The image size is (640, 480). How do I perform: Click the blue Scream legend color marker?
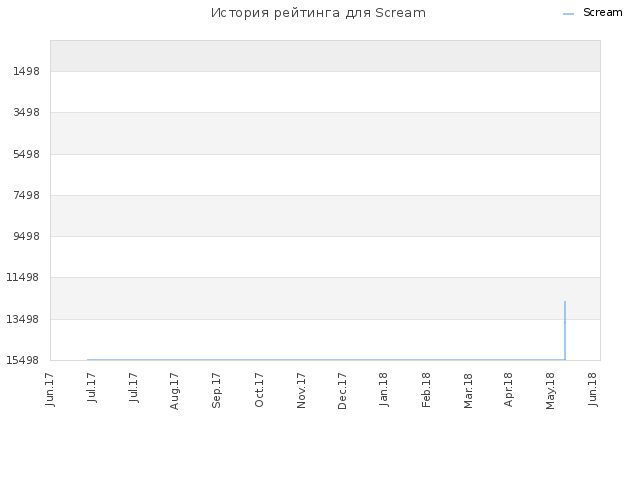568,14
